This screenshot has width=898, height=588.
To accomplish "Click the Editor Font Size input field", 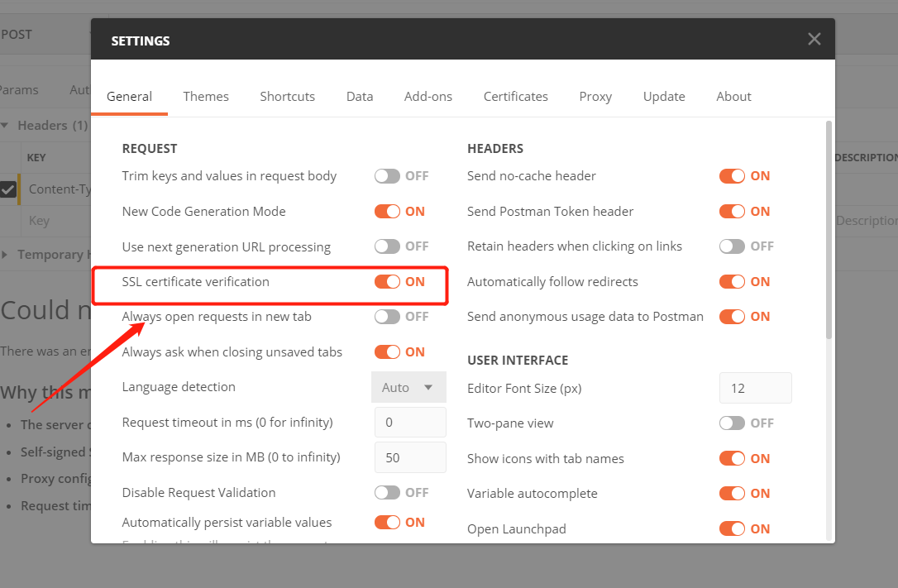I will click(755, 387).
